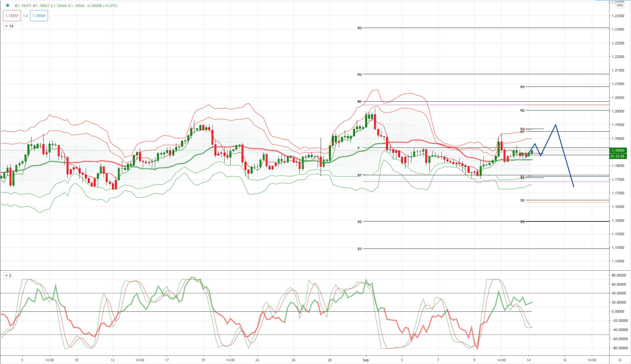Click the R3 pivot label near 1.21000

[522, 87]
